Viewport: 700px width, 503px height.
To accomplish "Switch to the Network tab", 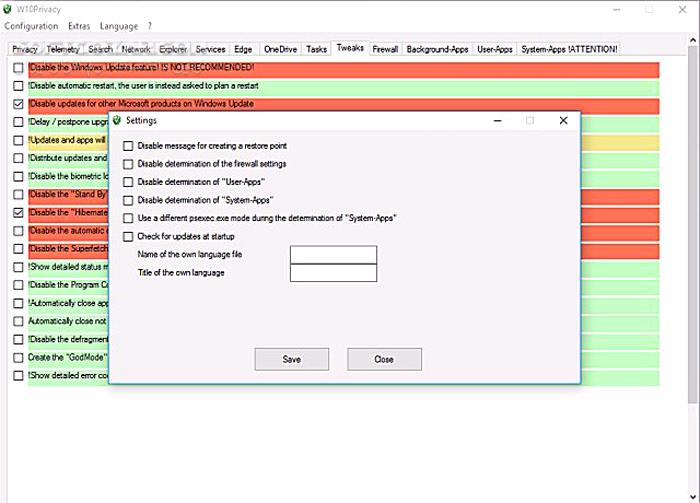I will click(x=136, y=50).
